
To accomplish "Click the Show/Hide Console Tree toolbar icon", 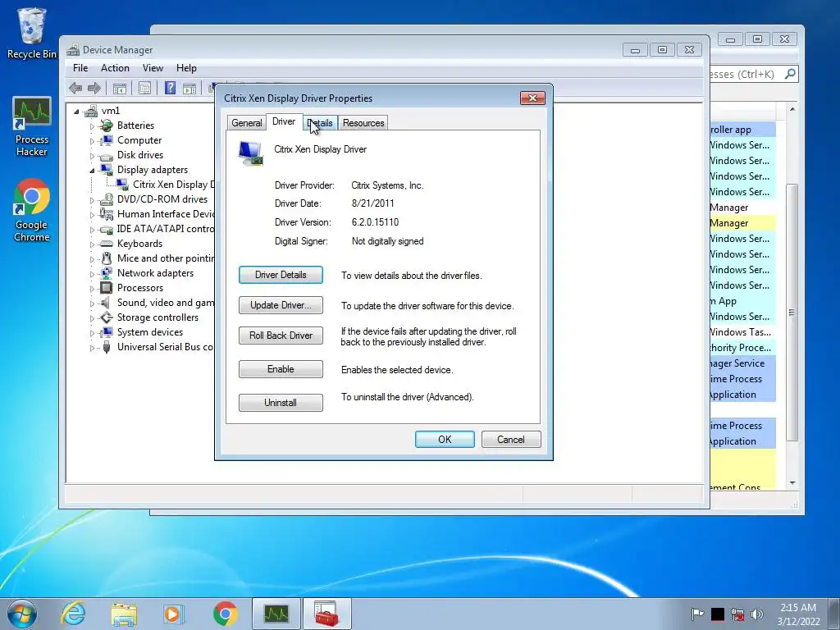I will 120,88.
